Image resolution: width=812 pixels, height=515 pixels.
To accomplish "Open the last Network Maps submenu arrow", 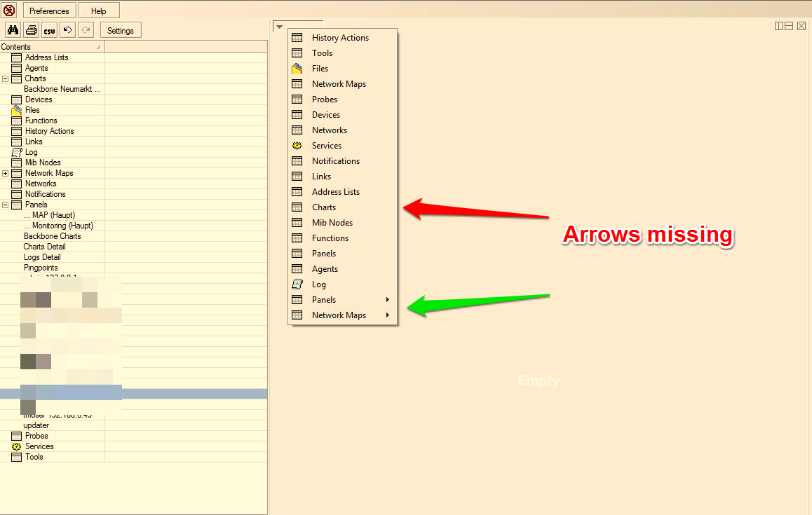I will [x=387, y=315].
